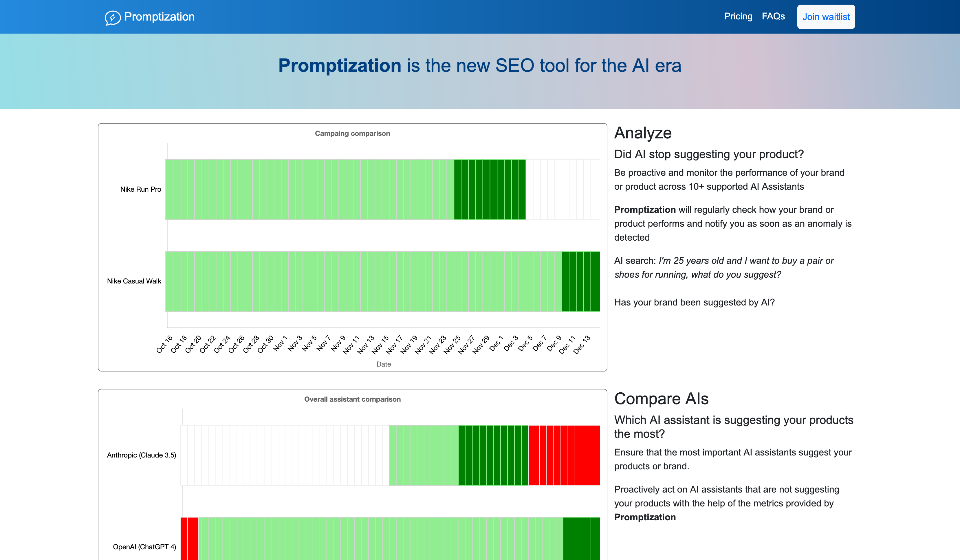Click the Promptization chat-bolt logo icon
This screenshot has width=960, height=560.
[x=112, y=18]
